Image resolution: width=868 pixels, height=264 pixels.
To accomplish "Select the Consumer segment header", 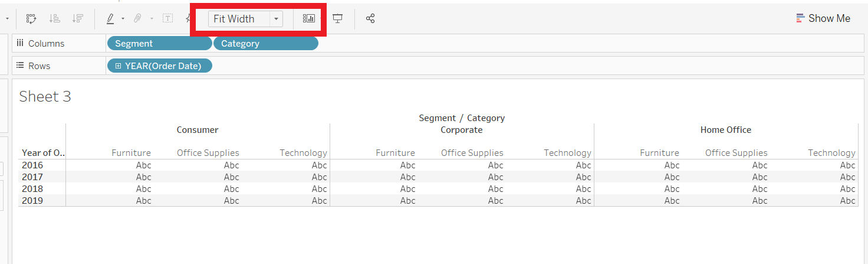I will (x=198, y=129).
